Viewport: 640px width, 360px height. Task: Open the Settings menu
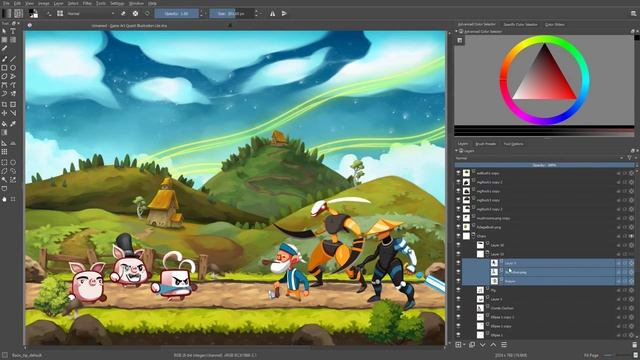[x=117, y=3]
